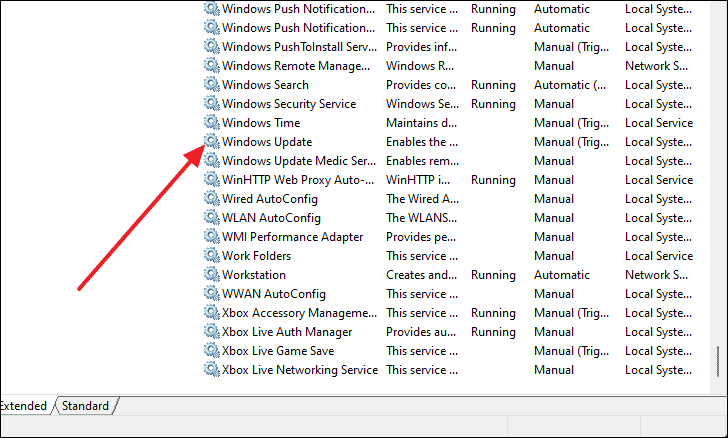728x438 pixels.
Task: Click the gear icon beside Windows Update
Action: pyautogui.click(x=212, y=141)
